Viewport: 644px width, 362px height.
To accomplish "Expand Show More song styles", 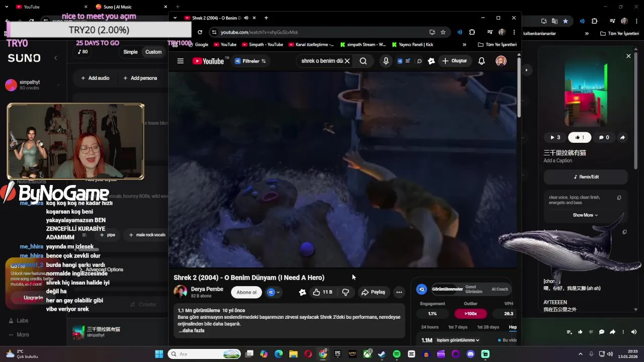I will (x=585, y=215).
